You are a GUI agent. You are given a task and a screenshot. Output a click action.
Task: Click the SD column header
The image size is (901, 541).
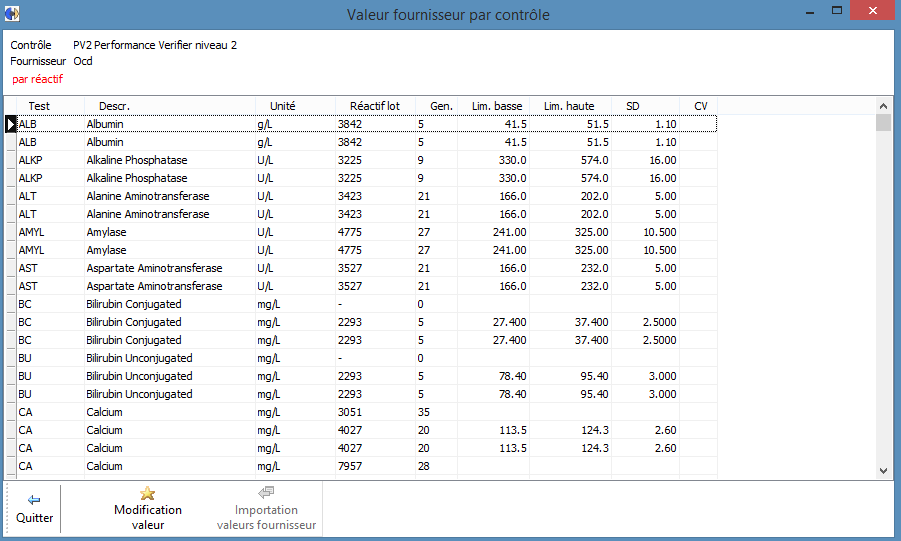point(633,106)
